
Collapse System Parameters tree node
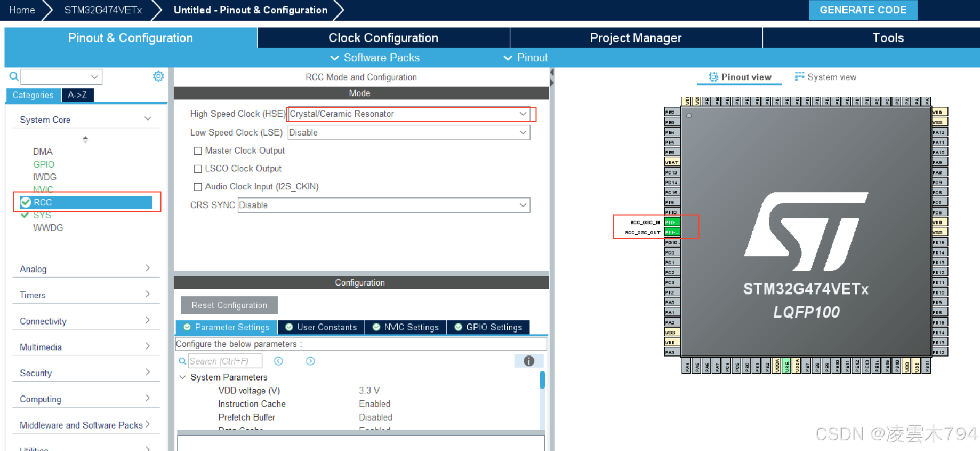point(182,377)
